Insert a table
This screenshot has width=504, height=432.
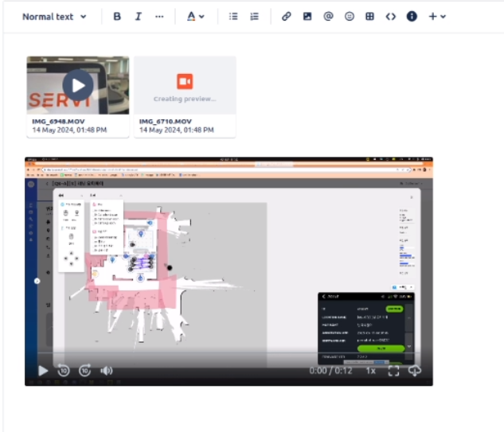pyautogui.click(x=369, y=17)
